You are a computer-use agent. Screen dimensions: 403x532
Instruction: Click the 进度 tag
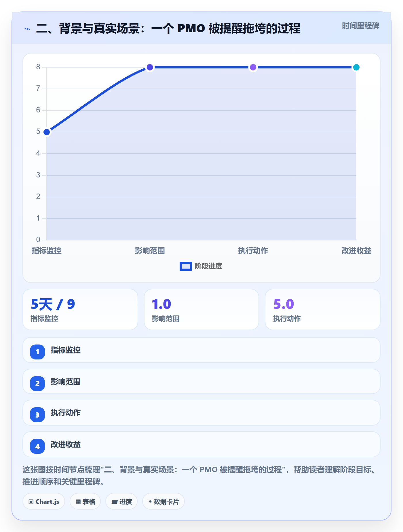[x=121, y=502]
